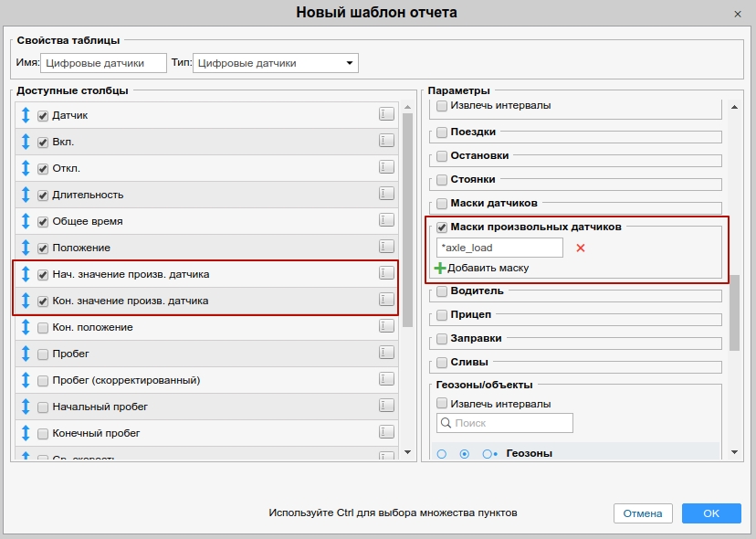
Task: Click the drag-arrow icon beside Начальный пробег row
Action: click(26, 407)
